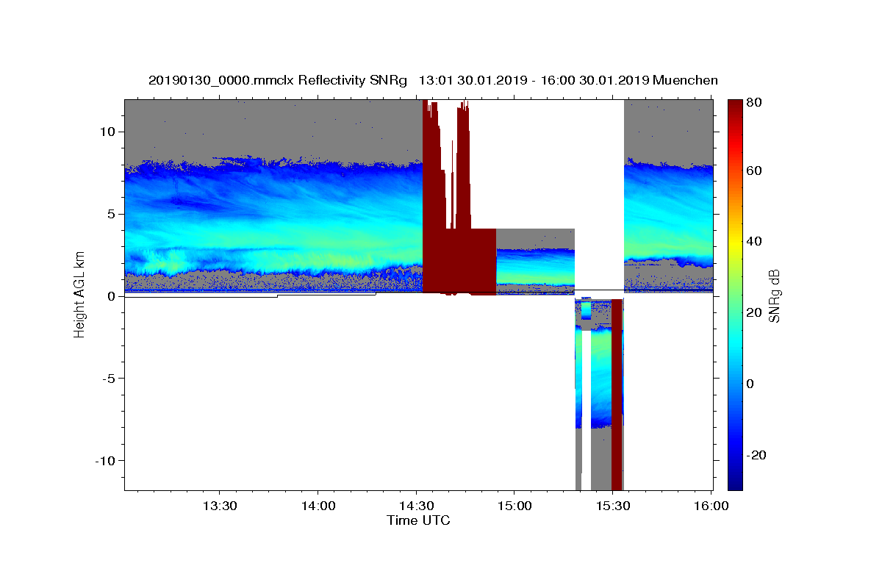Viewport: 882px width, 588px height.
Task: Select the 15:00 time axis label
Action: pos(514,506)
